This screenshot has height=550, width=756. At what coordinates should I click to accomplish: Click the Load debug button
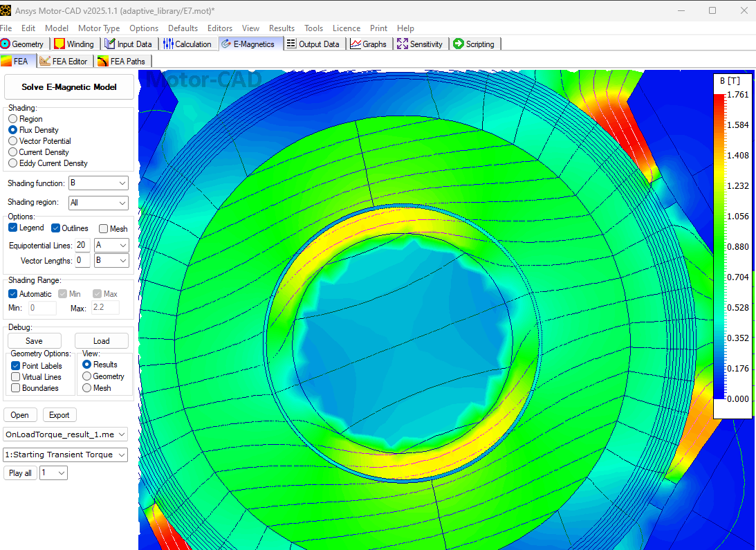point(101,340)
